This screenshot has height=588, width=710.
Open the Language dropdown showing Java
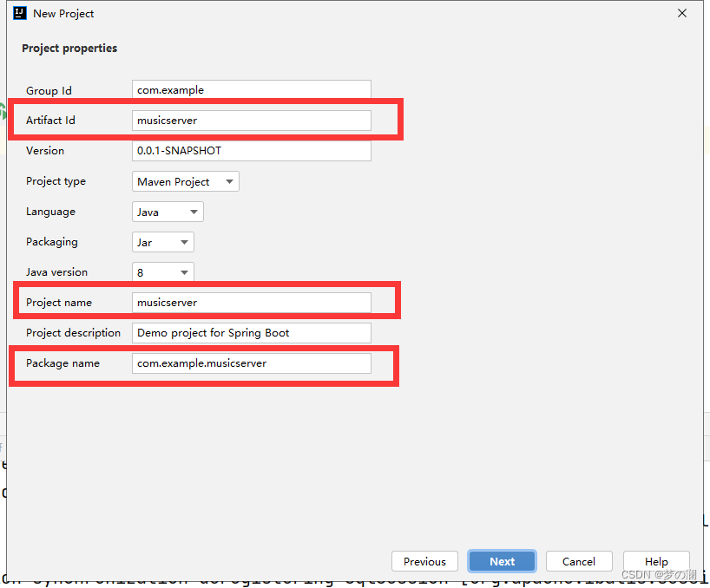(x=168, y=212)
